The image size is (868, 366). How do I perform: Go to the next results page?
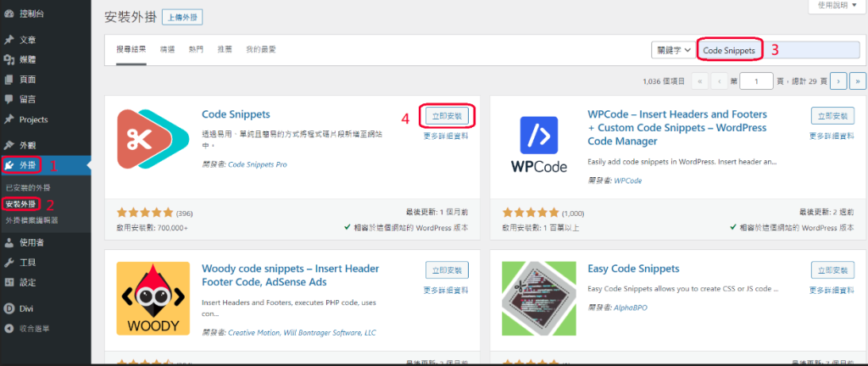tap(838, 81)
